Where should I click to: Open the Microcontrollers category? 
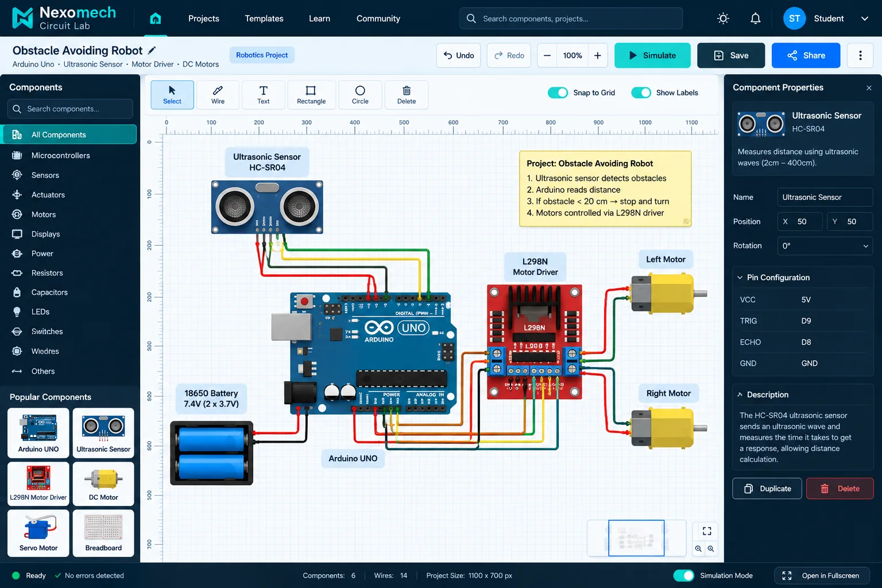pyautogui.click(x=69, y=156)
